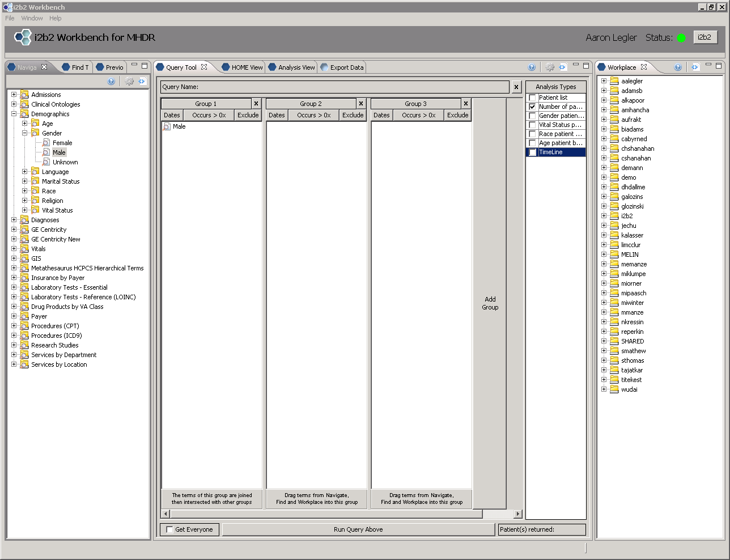
Task: Uncheck the Number of patients checkbox
Action: coord(532,107)
